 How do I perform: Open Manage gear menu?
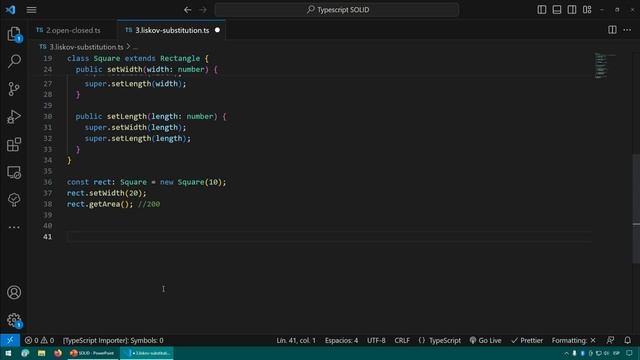(x=14, y=320)
